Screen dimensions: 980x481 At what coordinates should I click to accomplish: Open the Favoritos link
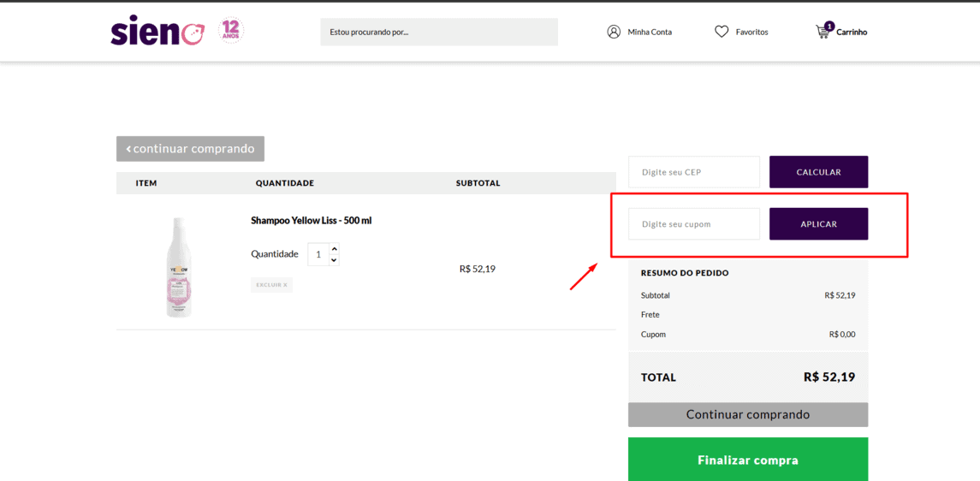(x=751, y=32)
